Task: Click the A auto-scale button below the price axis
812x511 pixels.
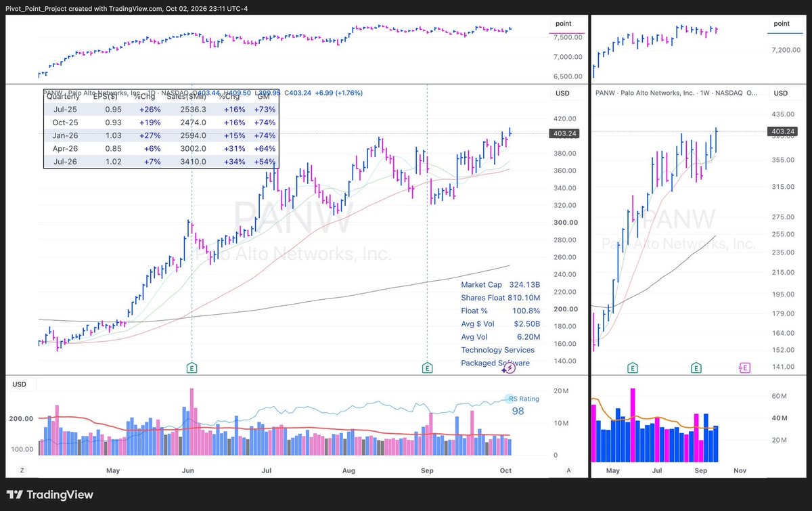Action: (568, 470)
